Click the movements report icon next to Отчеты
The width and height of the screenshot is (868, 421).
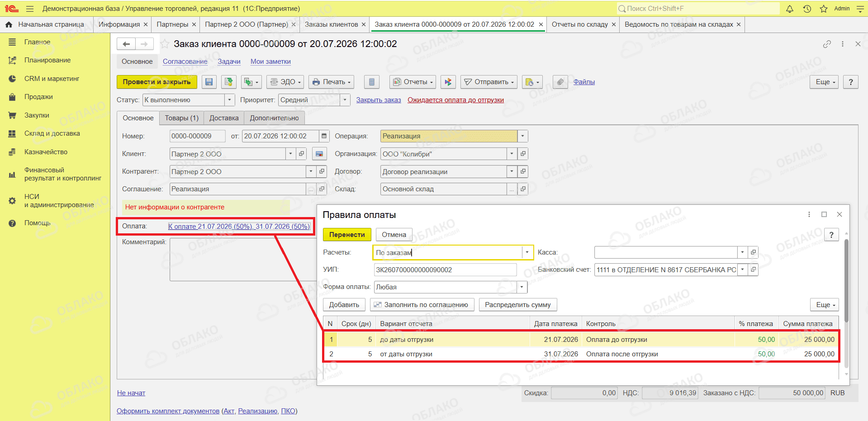coord(448,82)
